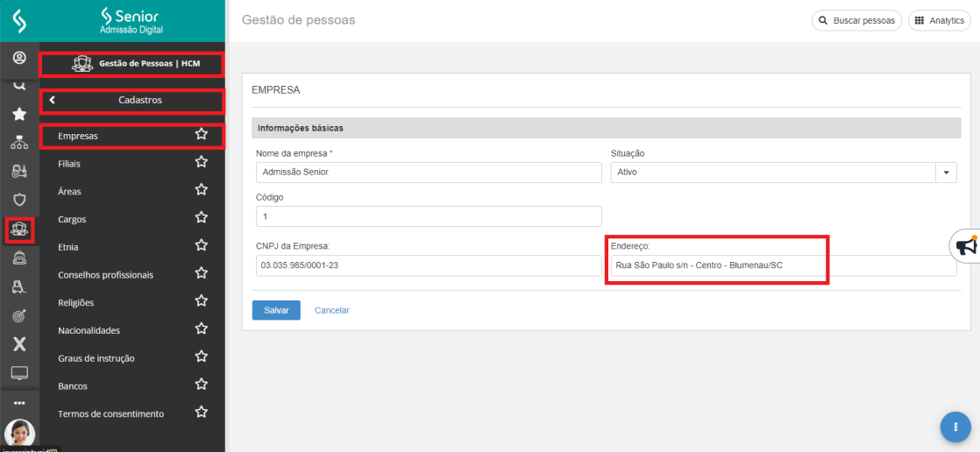The image size is (980, 452).
Task: Open the Gestão de Pessoas people icon in rail
Action: pyautogui.click(x=19, y=230)
